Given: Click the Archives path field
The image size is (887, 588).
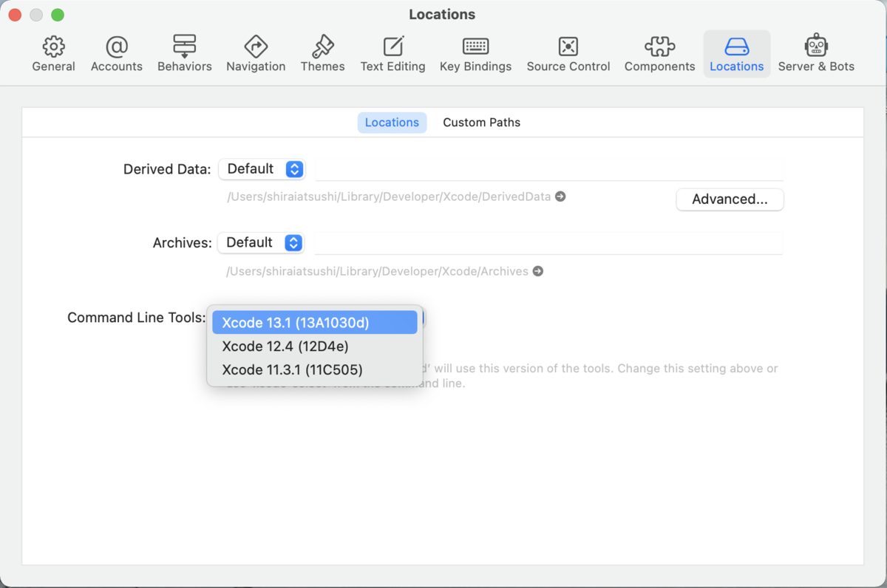Looking at the screenshot, I should coord(549,243).
